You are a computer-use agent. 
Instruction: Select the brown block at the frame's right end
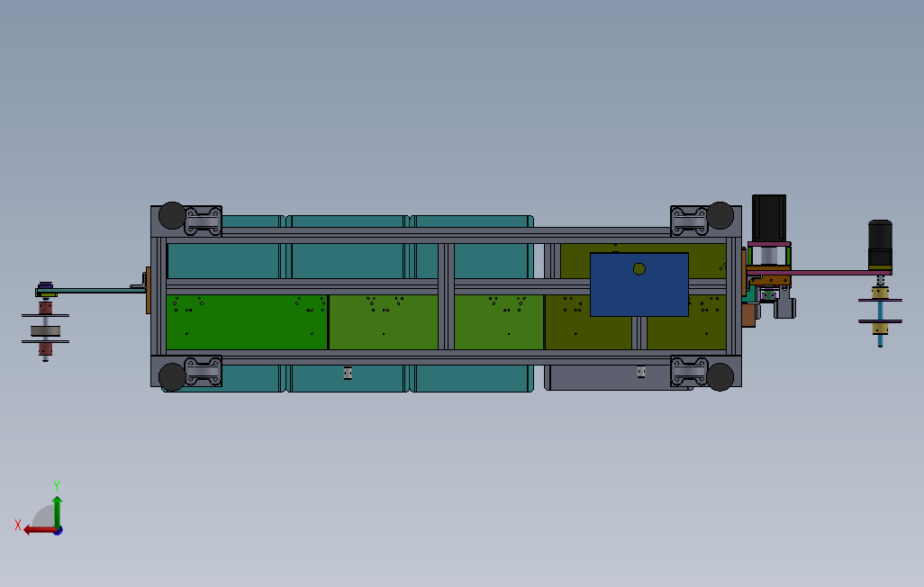click(x=748, y=315)
